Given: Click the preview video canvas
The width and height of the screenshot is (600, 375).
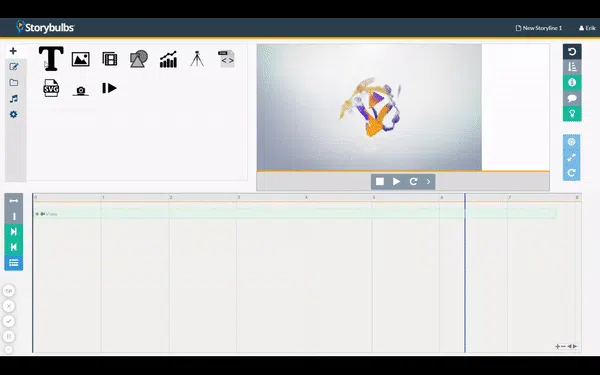Looking at the screenshot, I should [369, 107].
